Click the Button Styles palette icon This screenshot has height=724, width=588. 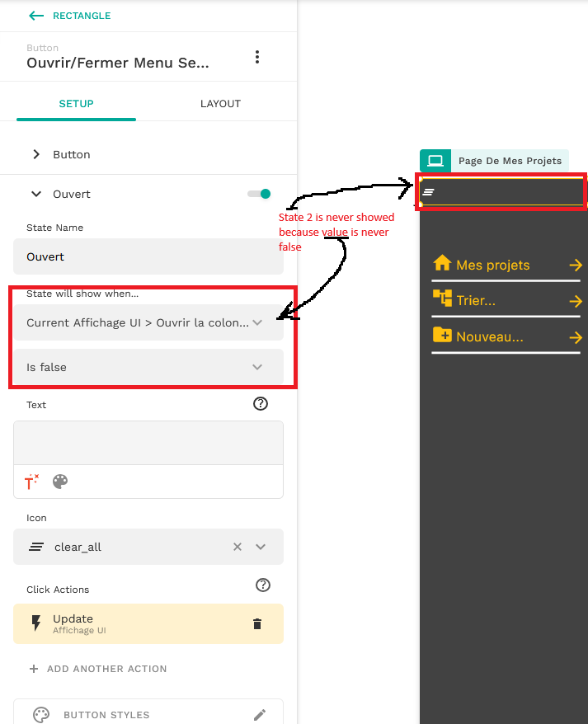point(41,715)
